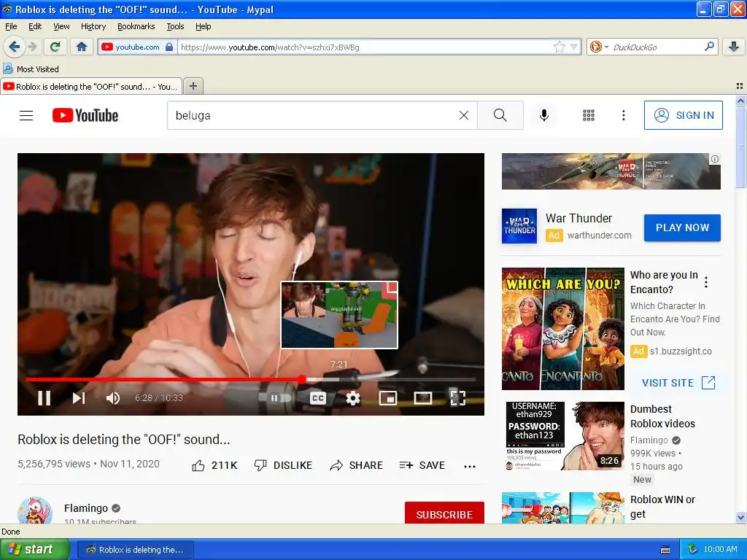Image resolution: width=747 pixels, height=560 pixels.
Task: Bookmark this page with the star icon
Action: pos(559,47)
